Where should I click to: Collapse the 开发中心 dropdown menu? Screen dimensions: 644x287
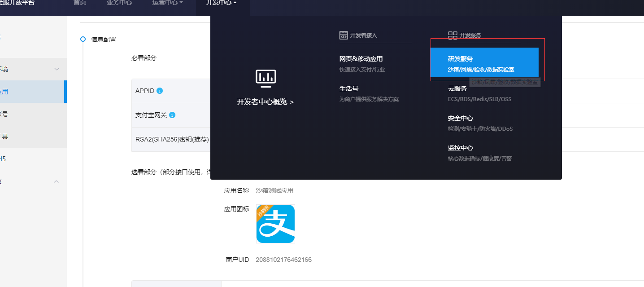[x=222, y=3]
